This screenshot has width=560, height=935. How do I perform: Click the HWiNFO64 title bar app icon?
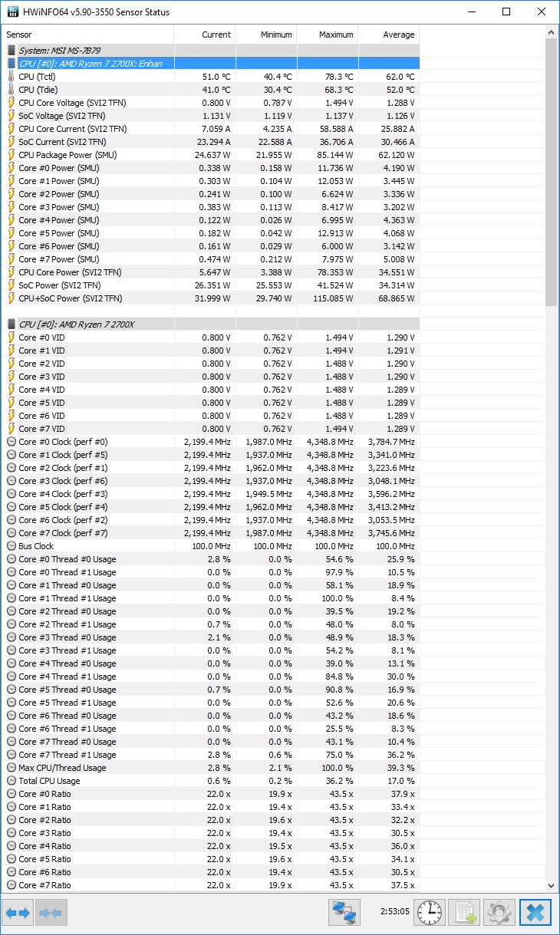(13, 12)
